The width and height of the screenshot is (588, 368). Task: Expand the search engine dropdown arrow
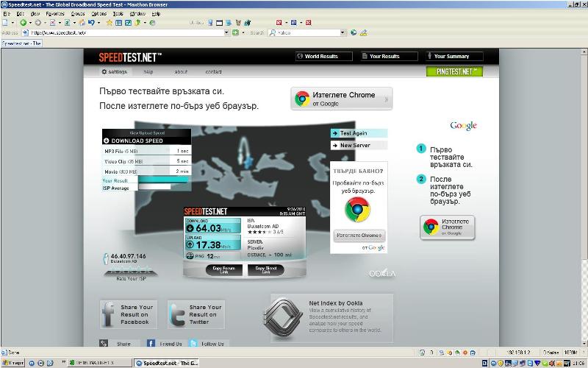click(x=343, y=32)
